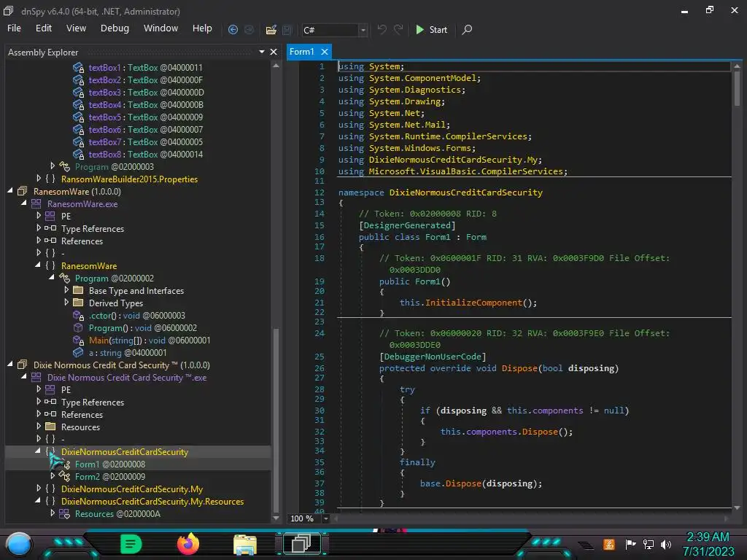The height and width of the screenshot is (560, 747).
Task: Click the Undo toolbar icon
Action: (382, 29)
